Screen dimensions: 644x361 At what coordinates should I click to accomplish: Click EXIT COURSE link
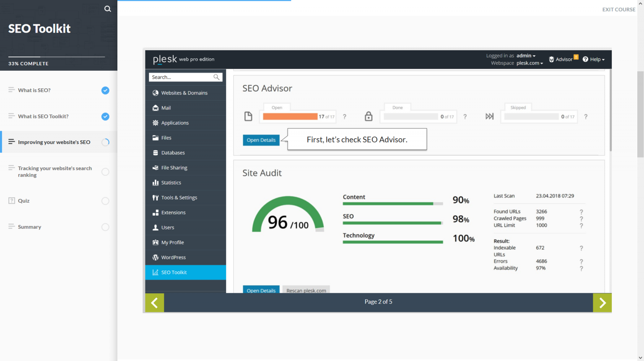click(619, 10)
